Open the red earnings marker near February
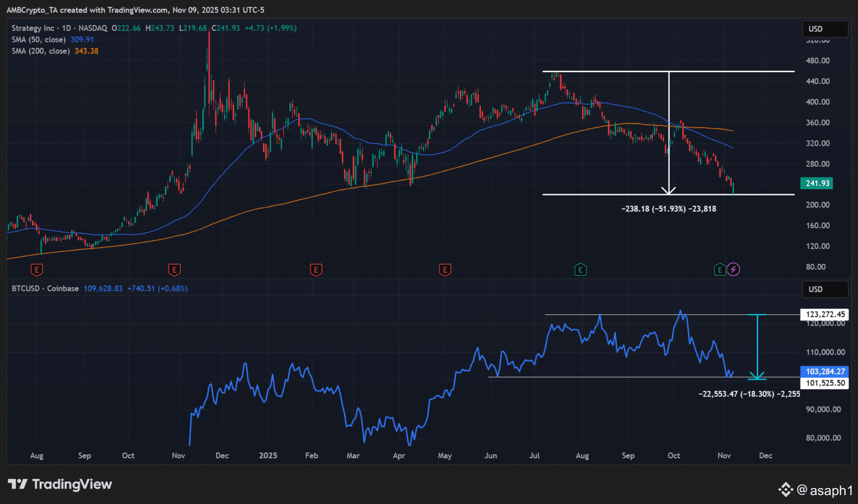 pyautogui.click(x=316, y=270)
